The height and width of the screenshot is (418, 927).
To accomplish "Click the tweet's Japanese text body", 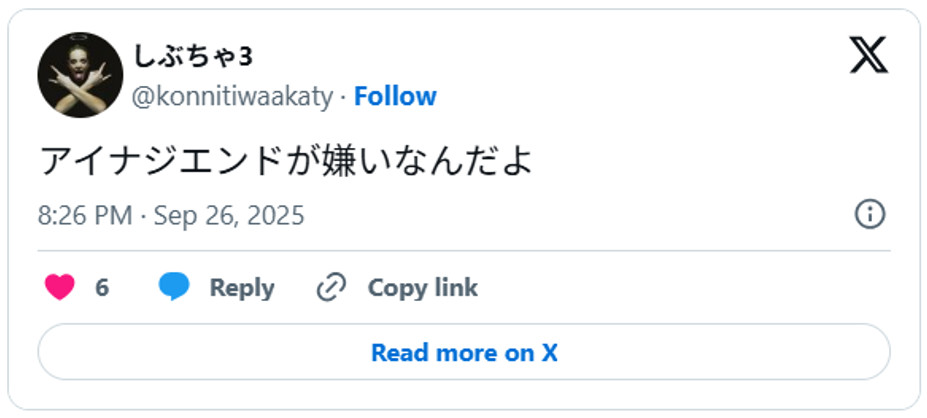I will (285, 160).
